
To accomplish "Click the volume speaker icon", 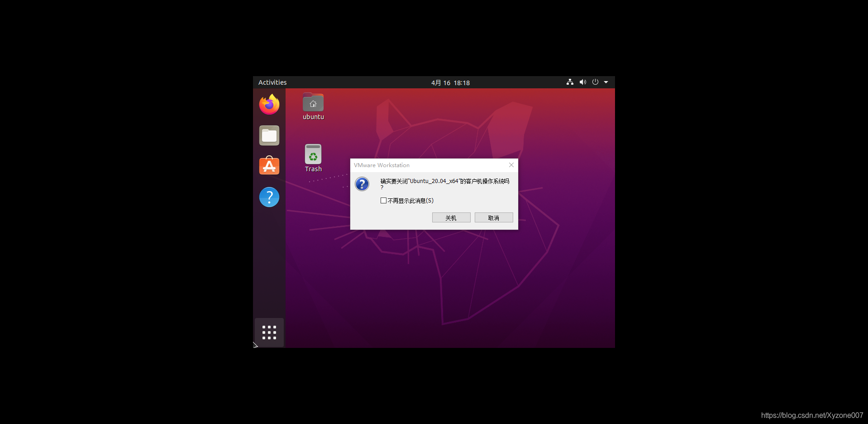I will pos(583,82).
